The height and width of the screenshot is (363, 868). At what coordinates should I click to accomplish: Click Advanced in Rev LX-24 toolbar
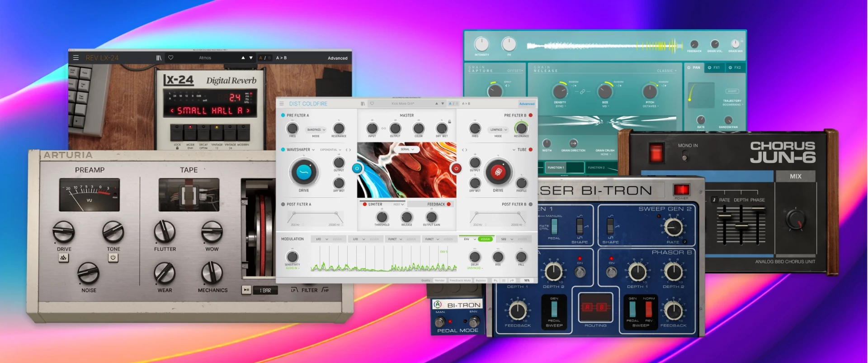click(x=337, y=58)
